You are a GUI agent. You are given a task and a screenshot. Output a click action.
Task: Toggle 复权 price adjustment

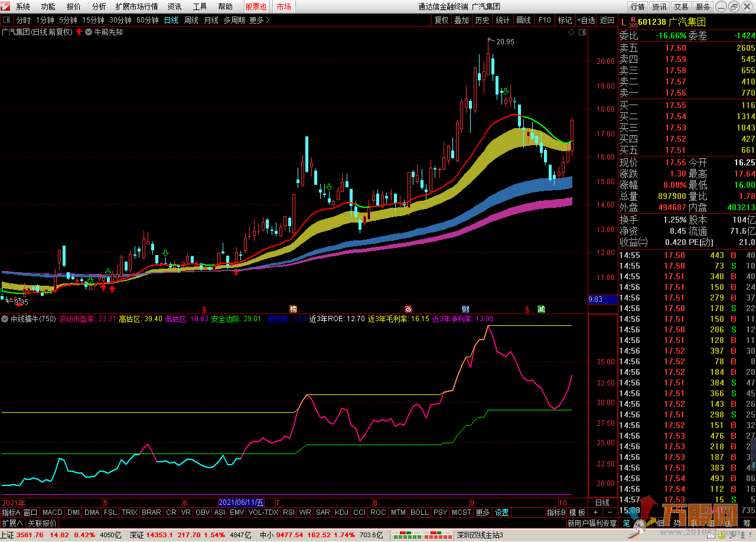441,20
